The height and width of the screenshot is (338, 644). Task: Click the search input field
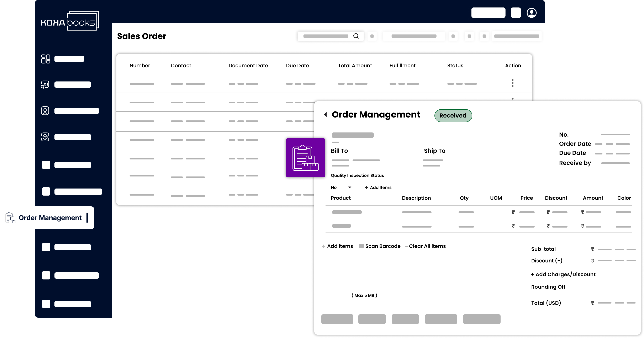326,36
